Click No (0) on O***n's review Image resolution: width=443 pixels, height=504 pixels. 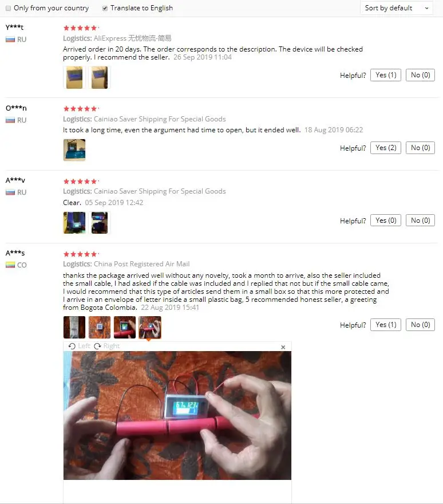click(420, 148)
